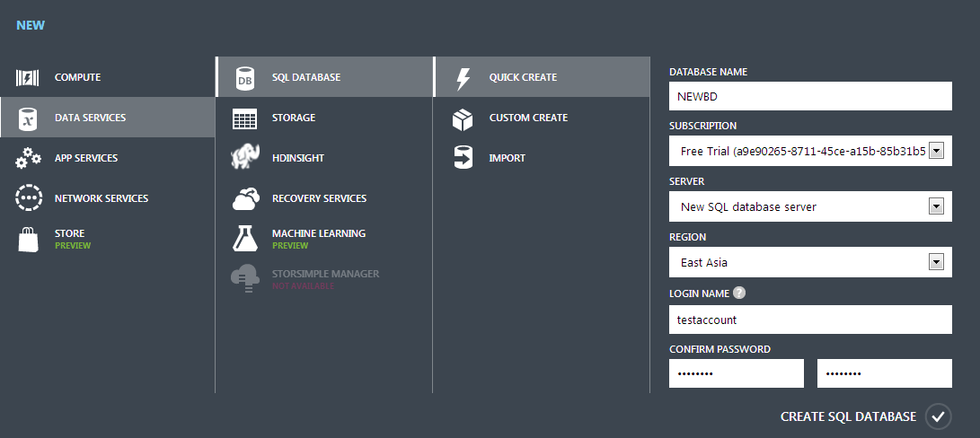Click the Data Services database icon
Viewport: 980px width, 438px height.
tap(28, 118)
